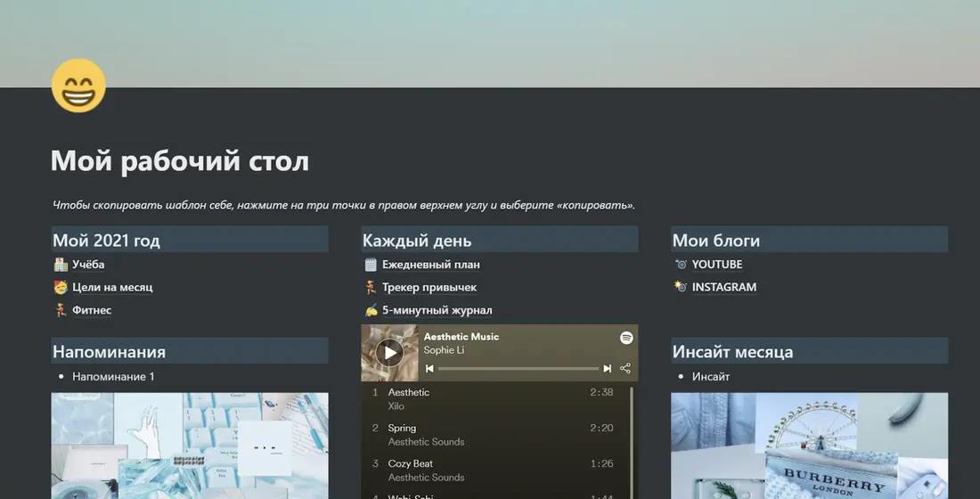Screen dimensions: 980x499
Task: Seek on the Spotify playback progress bar
Action: [x=519, y=369]
